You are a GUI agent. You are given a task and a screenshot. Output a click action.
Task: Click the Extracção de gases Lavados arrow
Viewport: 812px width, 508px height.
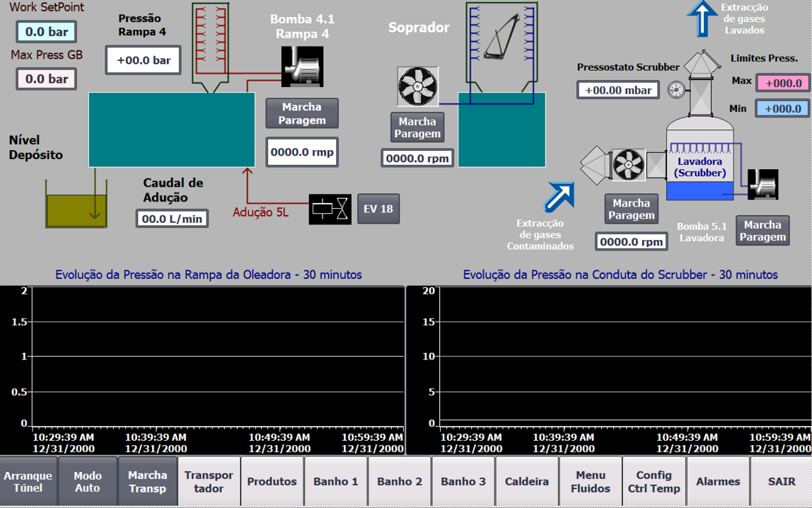click(x=702, y=19)
